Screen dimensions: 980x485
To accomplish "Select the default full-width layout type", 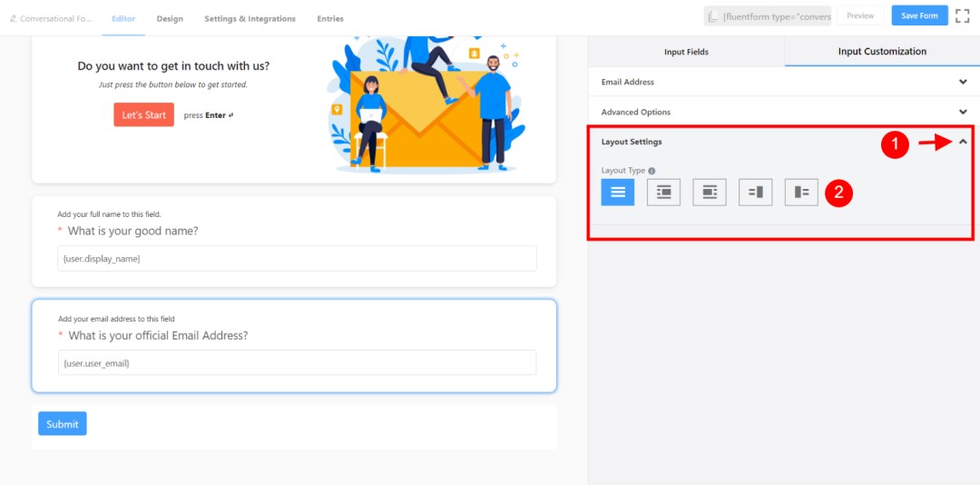I will click(x=618, y=193).
